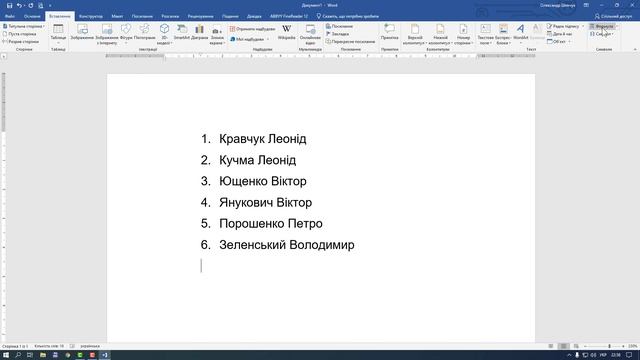Open the Файл tab
Image resolution: width=640 pixels, height=360 pixels.
click(x=10, y=16)
